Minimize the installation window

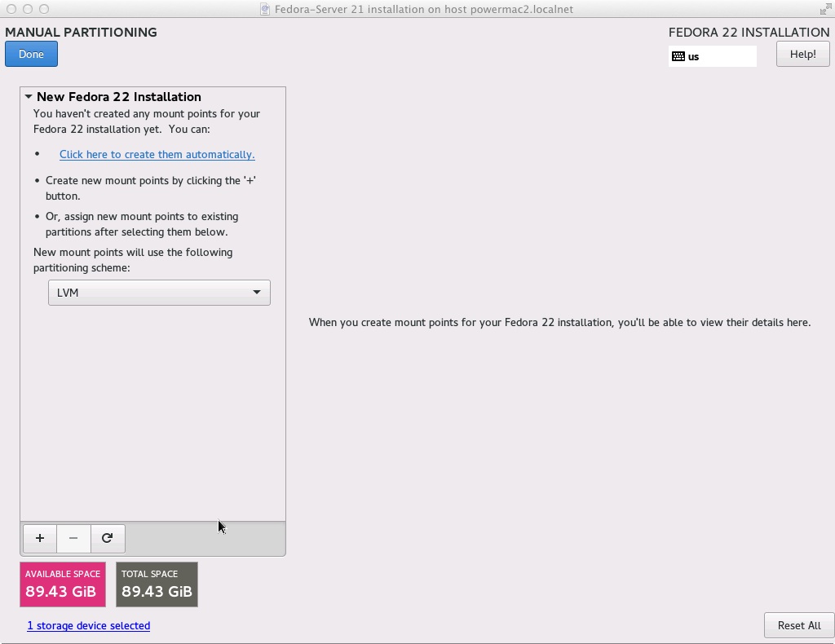click(x=28, y=9)
